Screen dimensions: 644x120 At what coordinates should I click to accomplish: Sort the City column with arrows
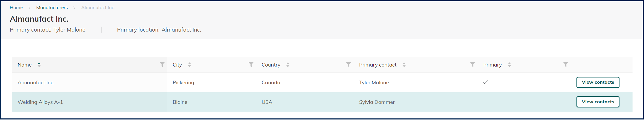(190, 65)
